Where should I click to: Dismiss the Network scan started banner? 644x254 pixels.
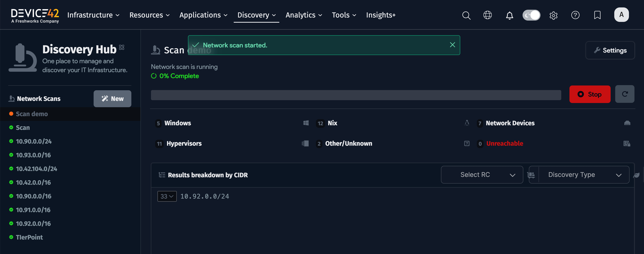click(453, 45)
